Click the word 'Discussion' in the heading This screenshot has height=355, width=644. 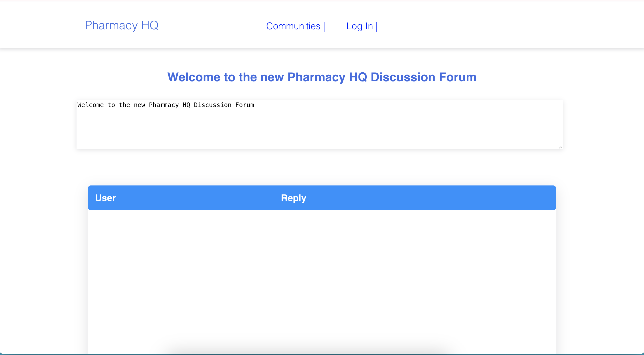tap(403, 77)
